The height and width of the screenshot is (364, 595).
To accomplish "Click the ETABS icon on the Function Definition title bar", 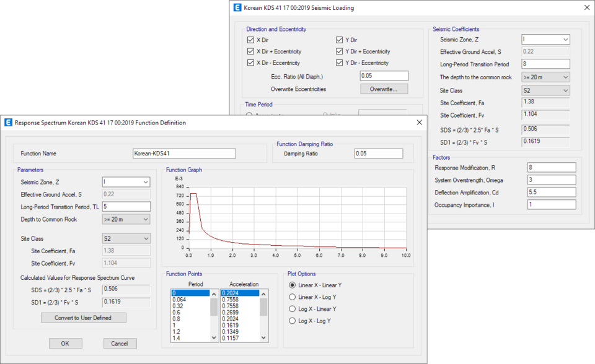I will click(9, 123).
